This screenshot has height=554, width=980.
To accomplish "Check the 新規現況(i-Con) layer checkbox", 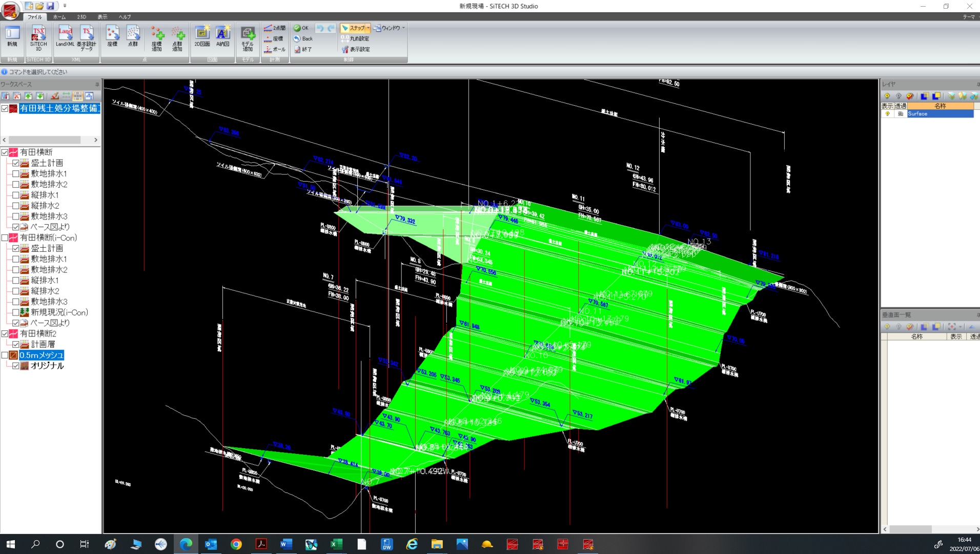I will (x=16, y=312).
